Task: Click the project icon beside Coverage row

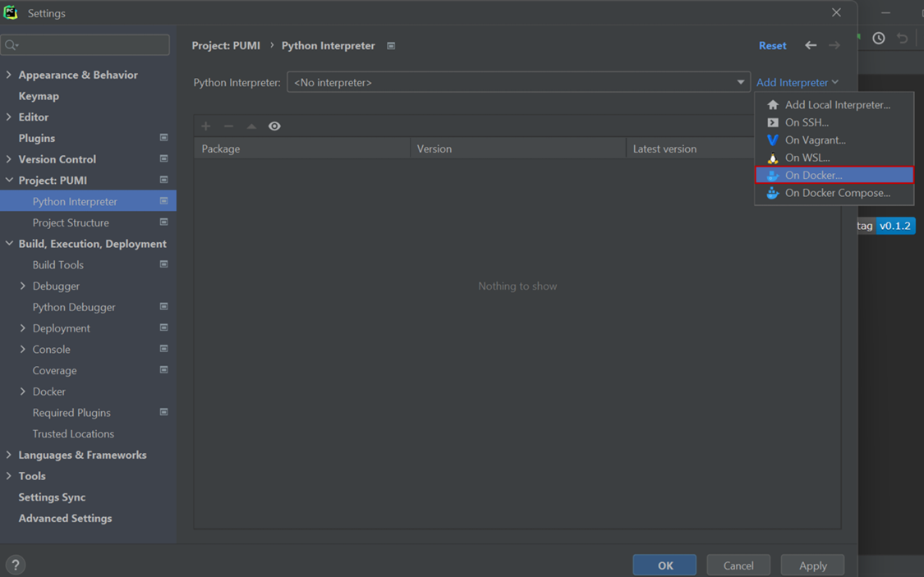Action: coord(163,370)
